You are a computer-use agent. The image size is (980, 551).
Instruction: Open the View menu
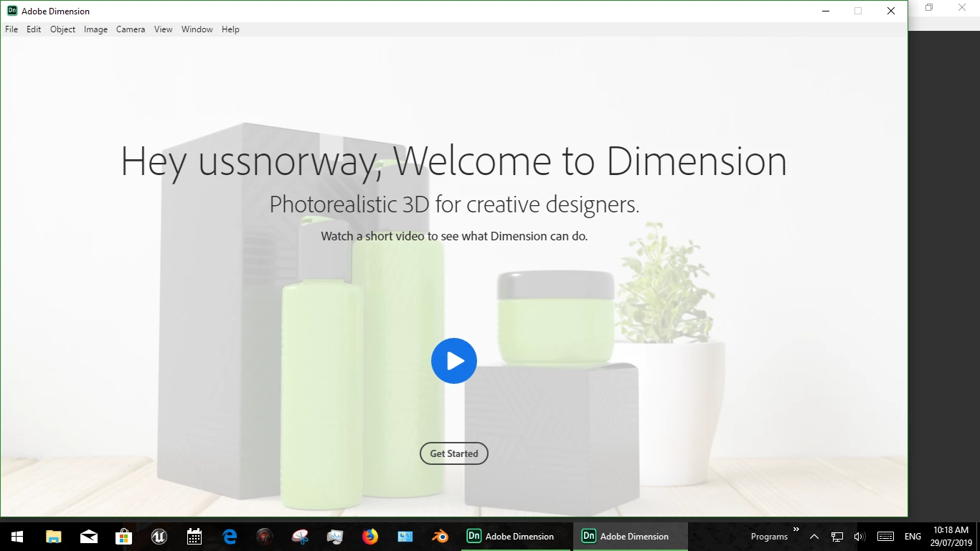164,29
